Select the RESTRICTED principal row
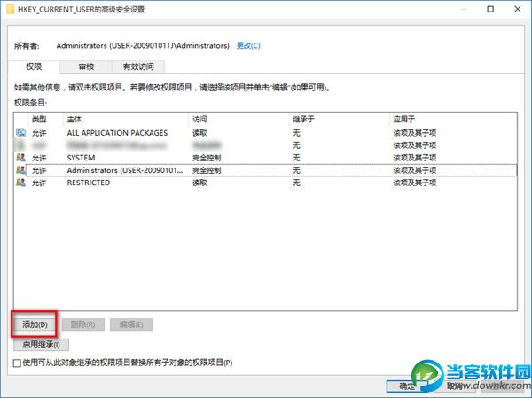This screenshot has width=532, height=398. (266, 183)
